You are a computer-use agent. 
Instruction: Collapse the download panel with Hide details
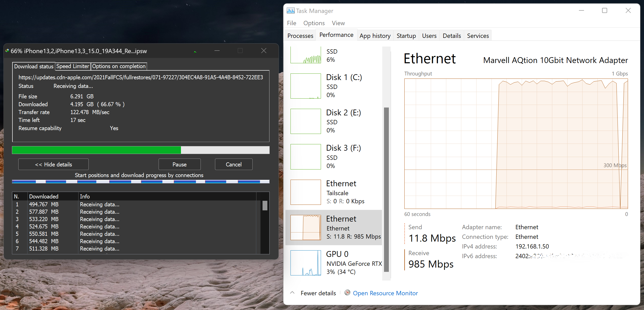[x=53, y=164]
